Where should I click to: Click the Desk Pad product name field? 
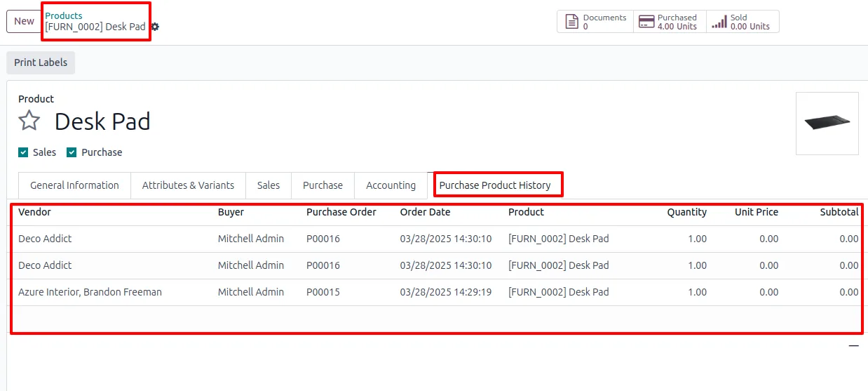pyautogui.click(x=102, y=121)
